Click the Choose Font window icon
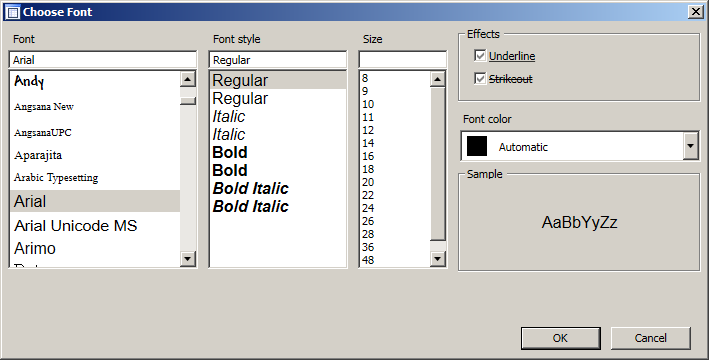709x360 pixels. point(13,12)
